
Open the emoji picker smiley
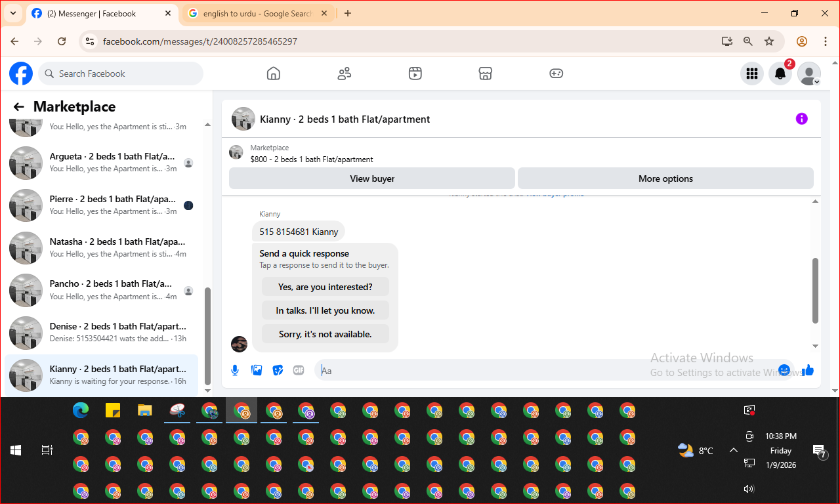pyautogui.click(x=784, y=370)
